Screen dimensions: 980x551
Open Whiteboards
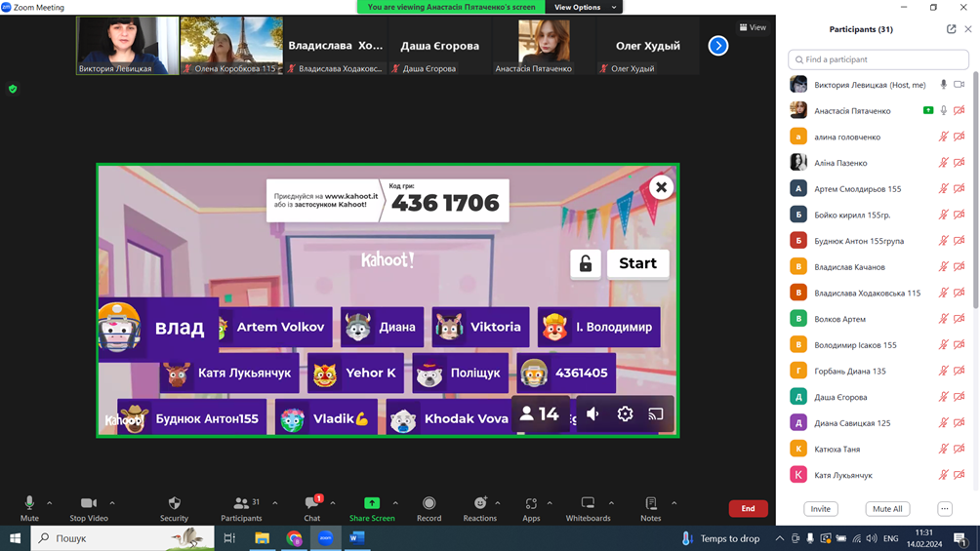(x=589, y=508)
